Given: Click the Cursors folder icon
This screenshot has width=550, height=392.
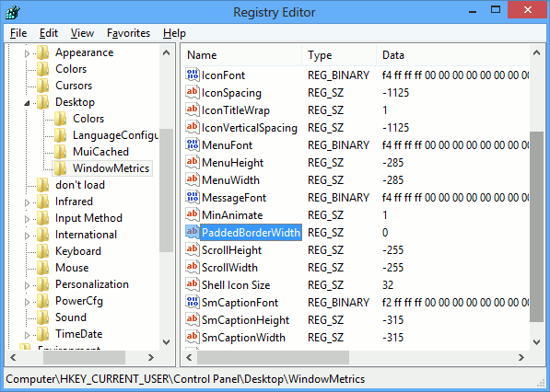Looking at the screenshot, I should point(43,86).
